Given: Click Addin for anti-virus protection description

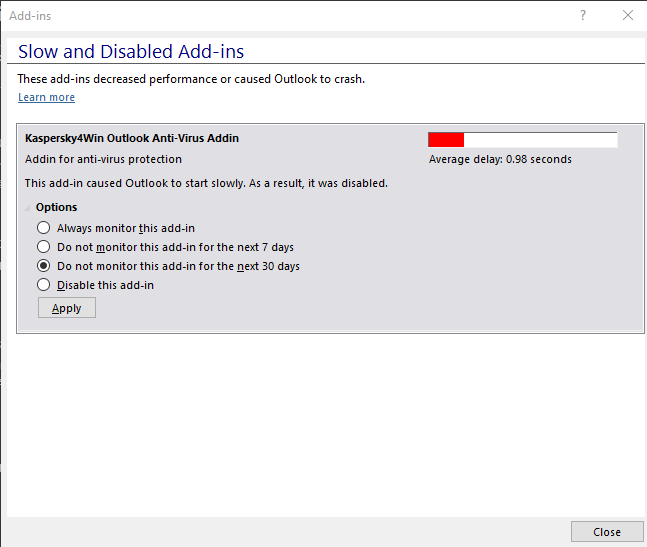Looking at the screenshot, I should click(x=103, y=159).
